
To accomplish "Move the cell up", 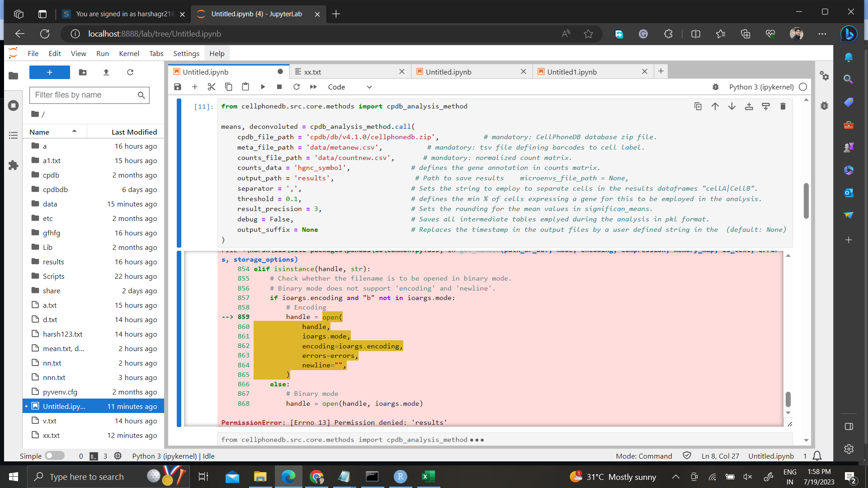I will [x=715, y=106].
